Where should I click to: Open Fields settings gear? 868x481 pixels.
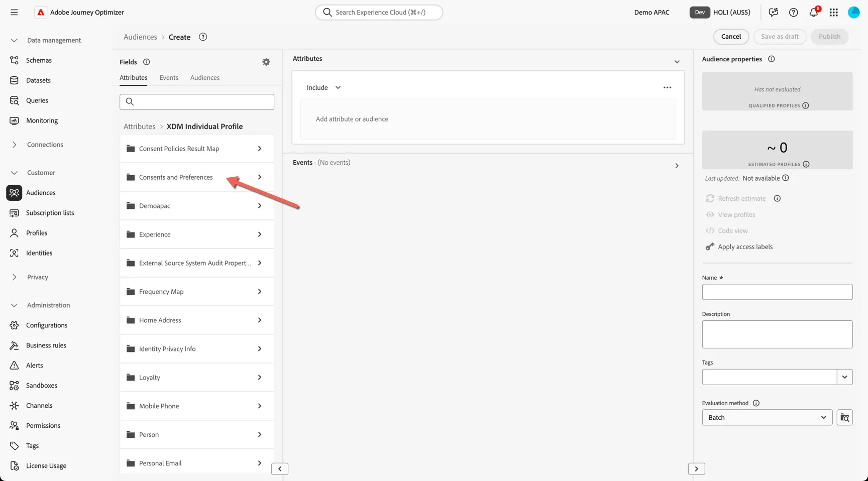(x=266, y=62)
